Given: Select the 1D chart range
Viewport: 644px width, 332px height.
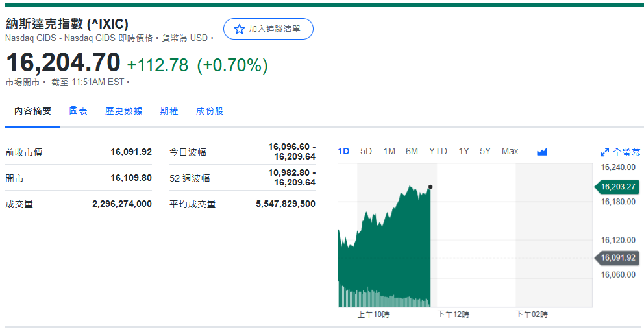Looking at the screenshot, I should (343, 151).
